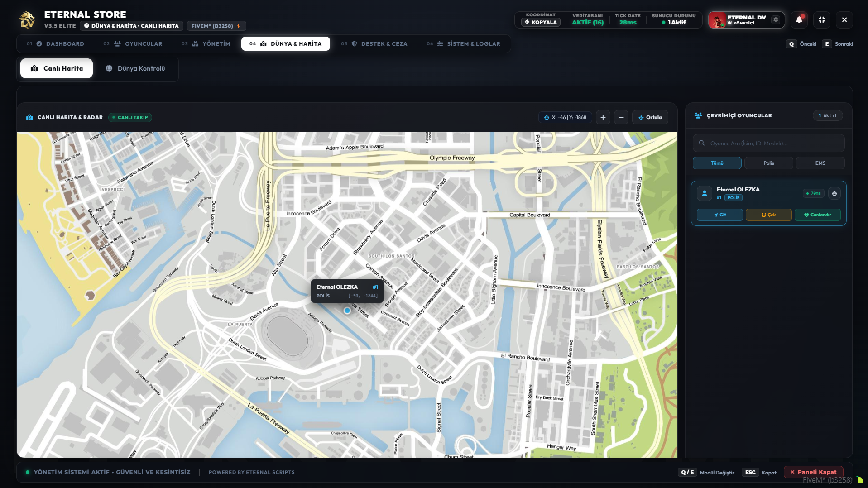Viewport: 868px width, 488px height.
Task: Select the Dünya & Harita tab
Action: point(286,44)
